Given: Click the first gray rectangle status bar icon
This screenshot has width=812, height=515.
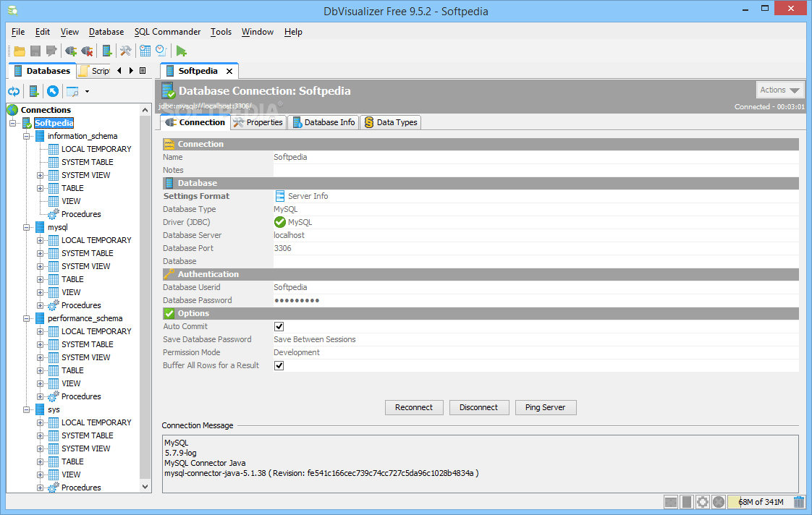Looking at the screenshot, I should [671, 501].
